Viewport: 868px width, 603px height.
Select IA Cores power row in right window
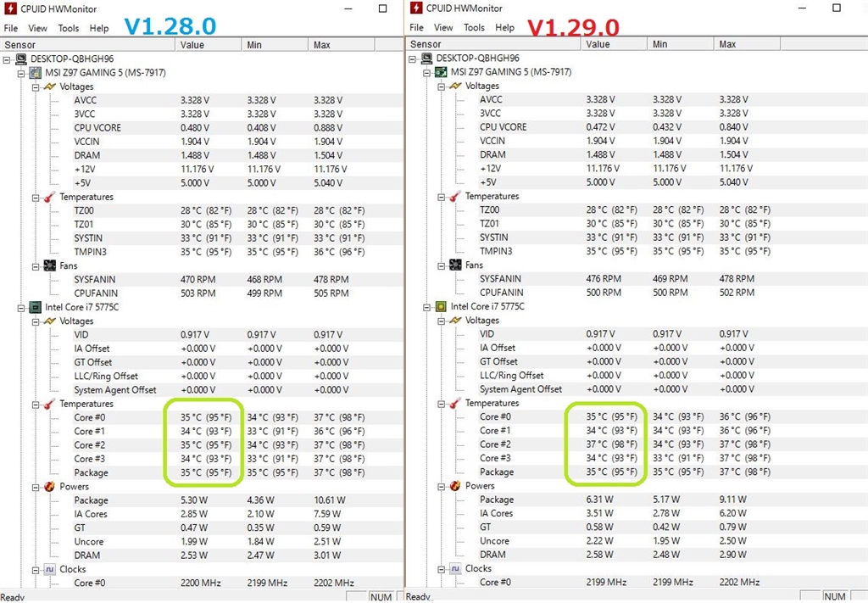[x=672, y=513]
